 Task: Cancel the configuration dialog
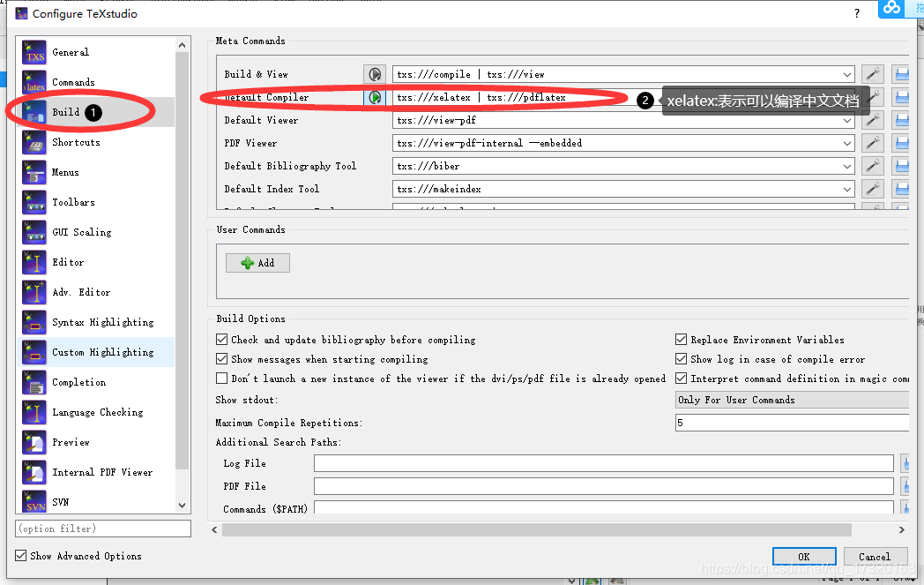pyautogui.click(x=874, y=557)
